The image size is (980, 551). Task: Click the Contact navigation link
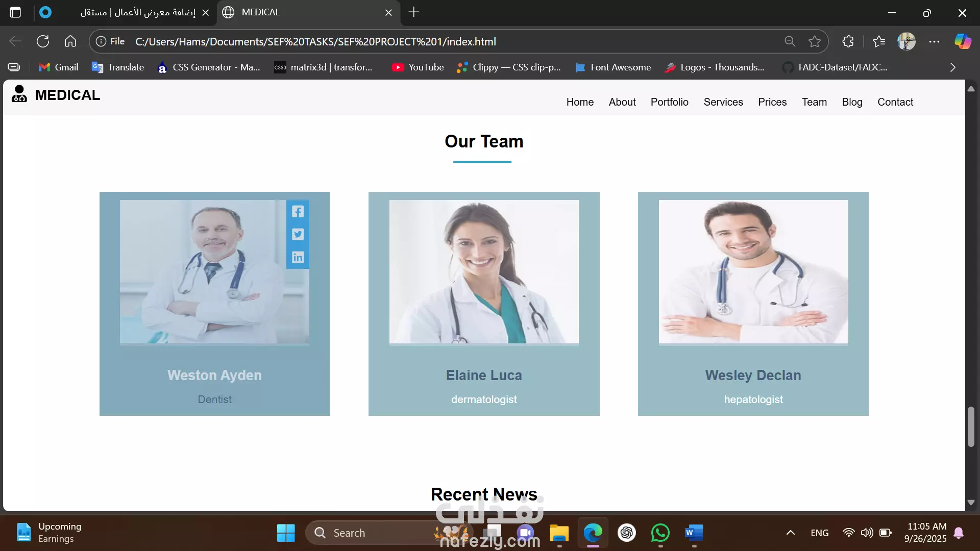click(x=895, y=102)
